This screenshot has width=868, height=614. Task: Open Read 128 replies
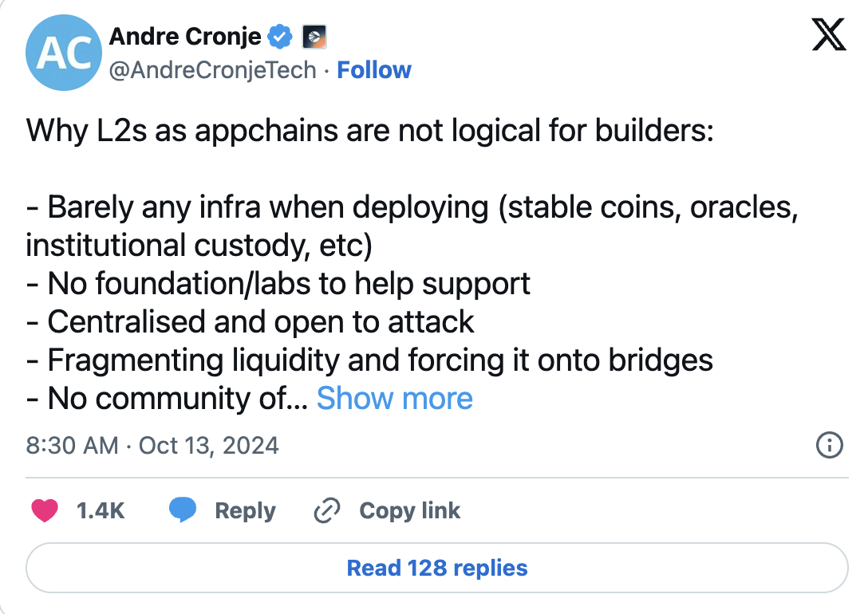(x=436, y=567)
